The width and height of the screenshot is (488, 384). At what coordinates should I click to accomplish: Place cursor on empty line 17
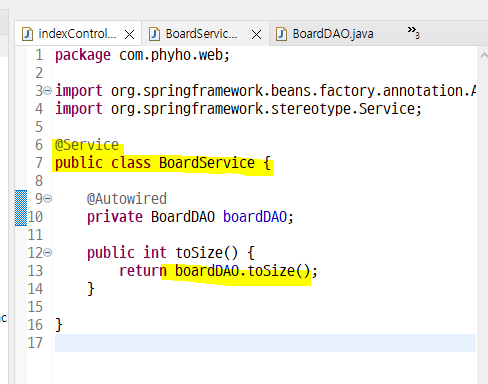pos(265,343)
